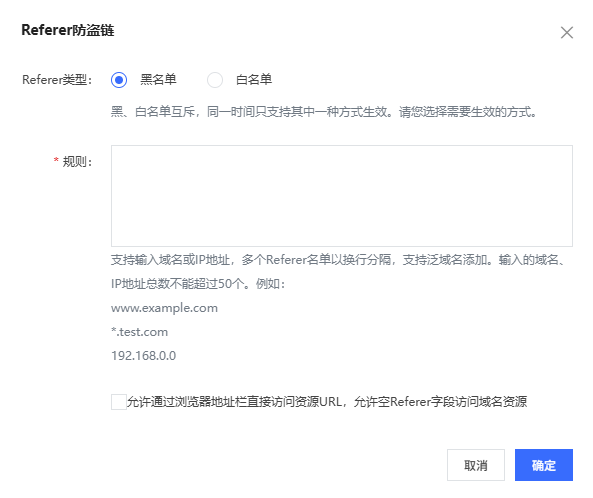Focus the 规则 rules text area

coord(342,196)
